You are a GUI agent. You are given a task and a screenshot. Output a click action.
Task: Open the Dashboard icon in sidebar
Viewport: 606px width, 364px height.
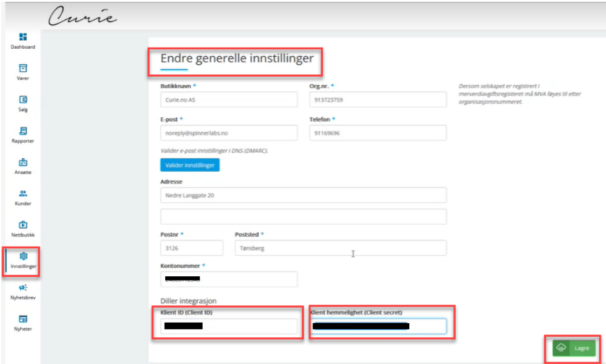click(x=23, y=37)
